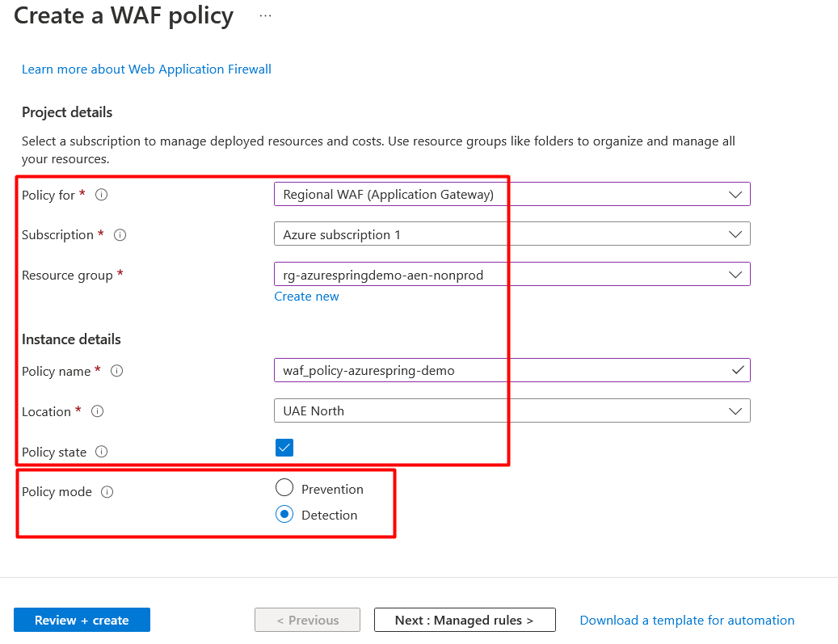Open Learn more about Web Application Firewall
838x644 pixels.
tap(146, 69)
